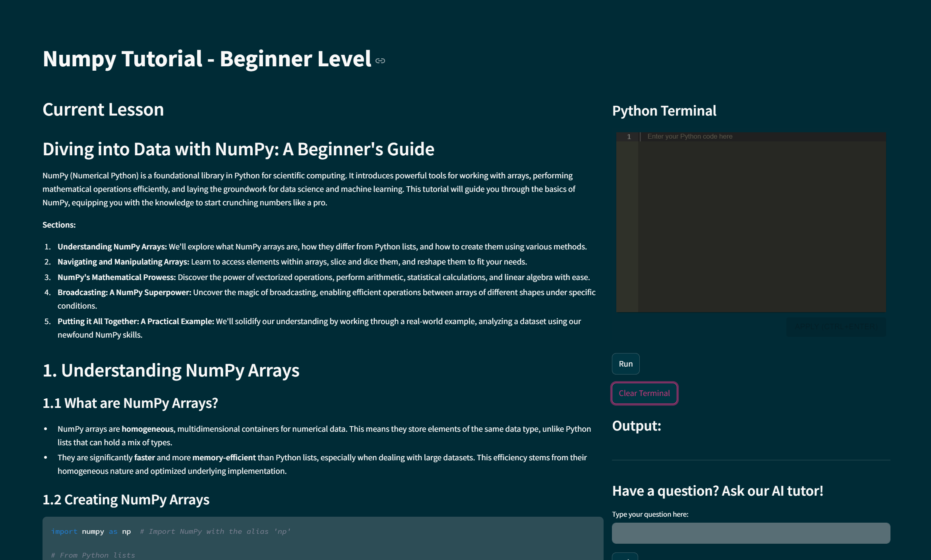This screenshot has width=931, height=560.
Task: Click the '1. Understanding NumPy Arrays' section heading
Action: click(x=171, y=370)
